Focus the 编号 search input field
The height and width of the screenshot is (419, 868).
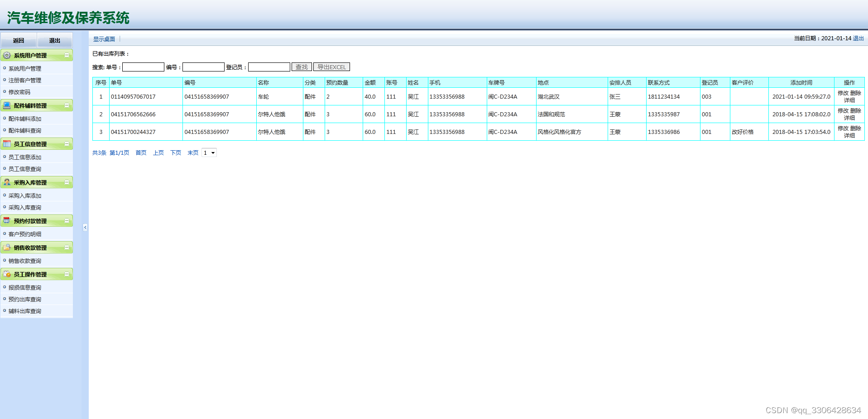point(203,67)
